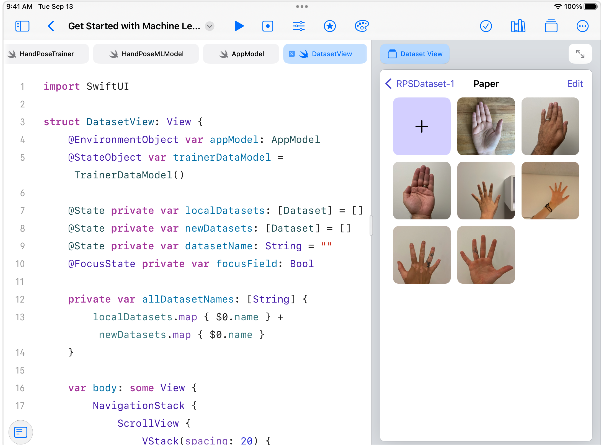Open the color palette icon
This screenshot has height=445, width=601.
pos(362,26)
